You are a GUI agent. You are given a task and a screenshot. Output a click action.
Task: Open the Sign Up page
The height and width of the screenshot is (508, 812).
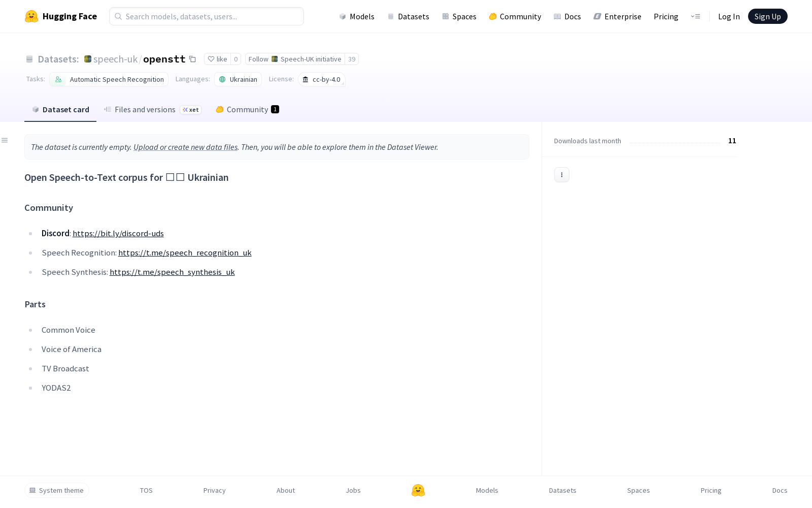pyautogui.click(x=768, y=16)
